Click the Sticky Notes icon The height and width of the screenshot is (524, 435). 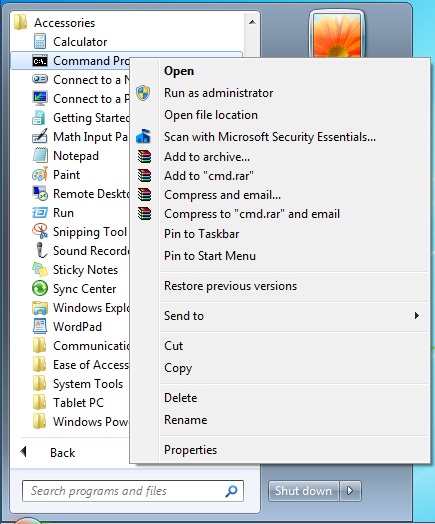pyautogui.click(x=40, y=270)
